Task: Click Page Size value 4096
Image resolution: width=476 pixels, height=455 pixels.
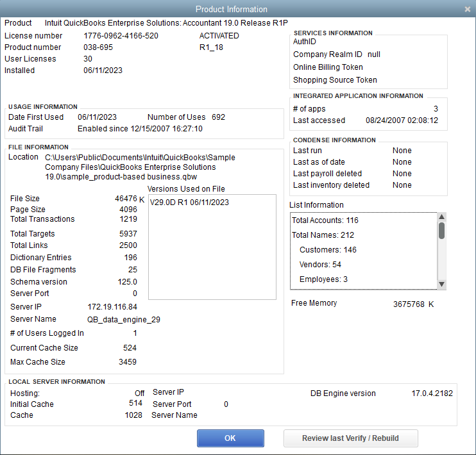Action: click(x=128, y=210)
